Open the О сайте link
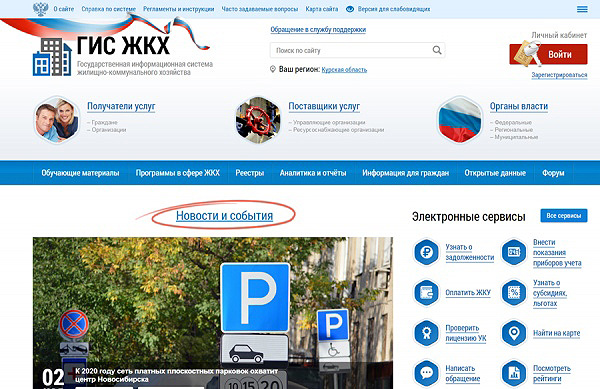 (x=64, y=9)
